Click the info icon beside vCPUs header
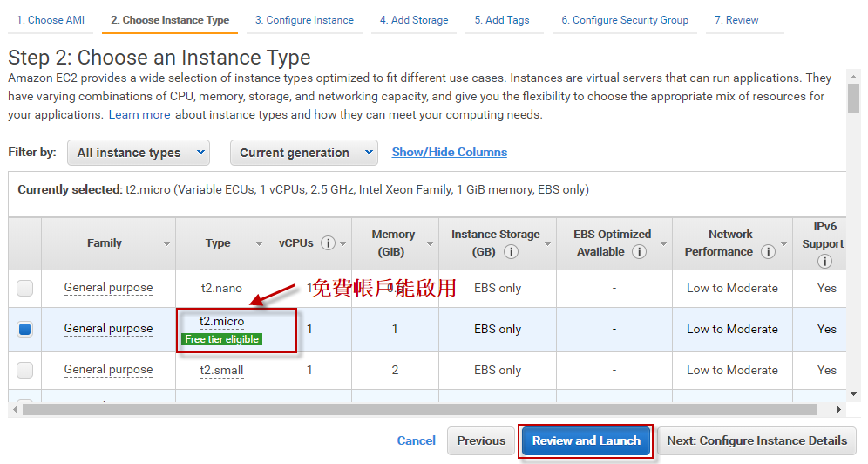This screenshot has width=868, height=464. click(x=328, y=243)
